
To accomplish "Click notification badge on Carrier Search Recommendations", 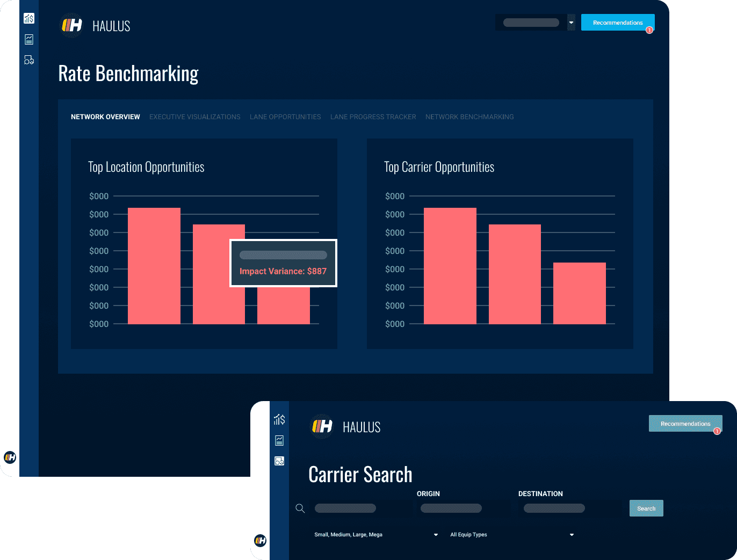I will point(717,431).
